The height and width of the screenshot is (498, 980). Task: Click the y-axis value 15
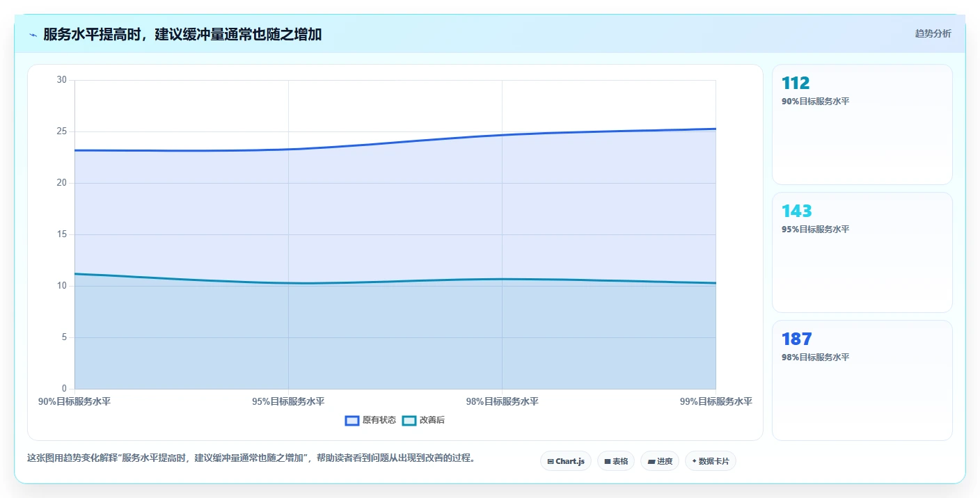[62, 234]
